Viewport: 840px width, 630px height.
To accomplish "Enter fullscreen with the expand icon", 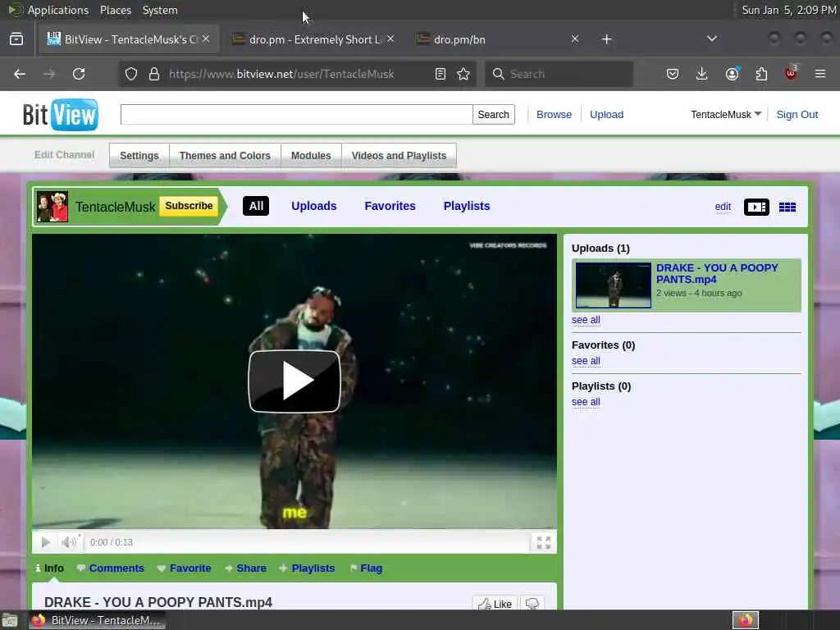I will coord(543,542).
